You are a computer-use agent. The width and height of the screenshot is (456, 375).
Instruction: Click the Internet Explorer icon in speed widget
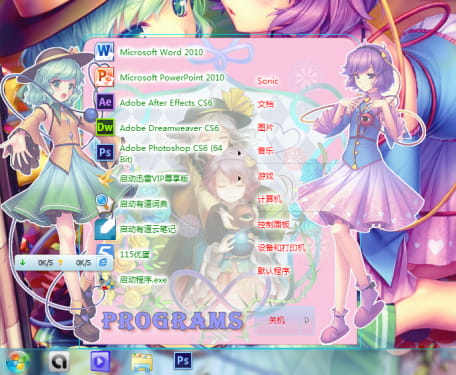tap(103, 262)
